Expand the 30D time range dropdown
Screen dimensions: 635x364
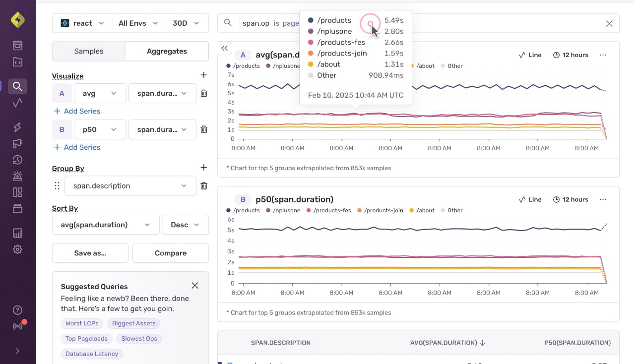pos(186,23)
